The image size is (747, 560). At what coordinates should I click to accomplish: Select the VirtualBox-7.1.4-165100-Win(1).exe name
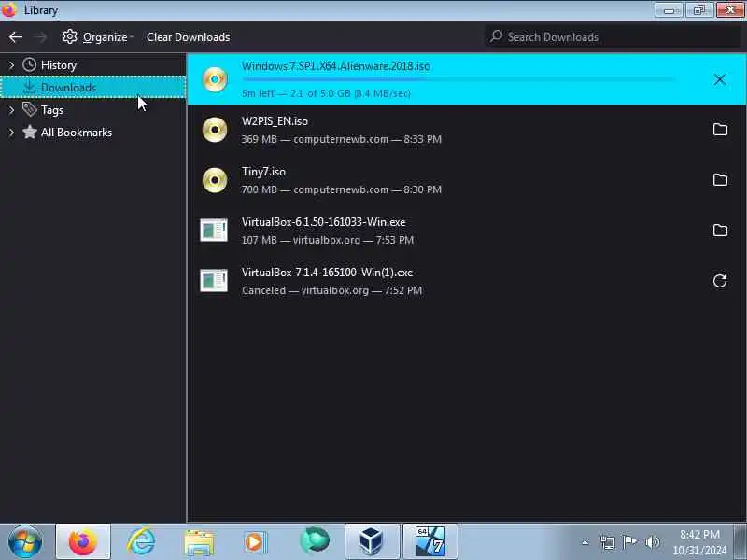pos(328,273)
